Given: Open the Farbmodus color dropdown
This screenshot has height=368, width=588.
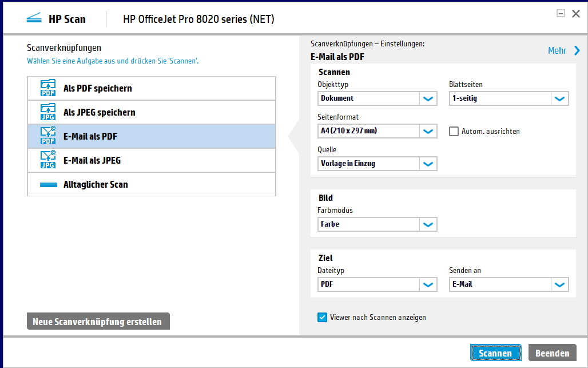Looking at the screenshot, I should [428, 224].
